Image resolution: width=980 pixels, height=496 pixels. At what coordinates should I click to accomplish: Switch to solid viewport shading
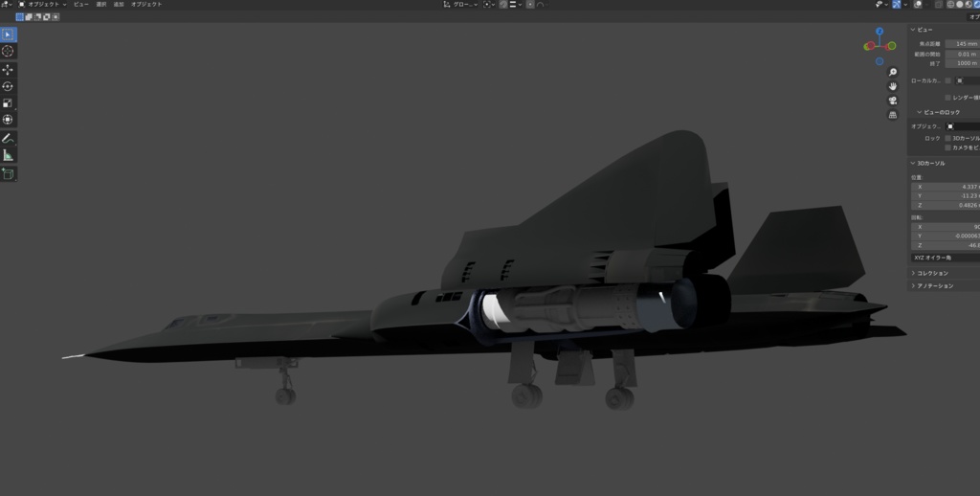[x=959, y=5]
